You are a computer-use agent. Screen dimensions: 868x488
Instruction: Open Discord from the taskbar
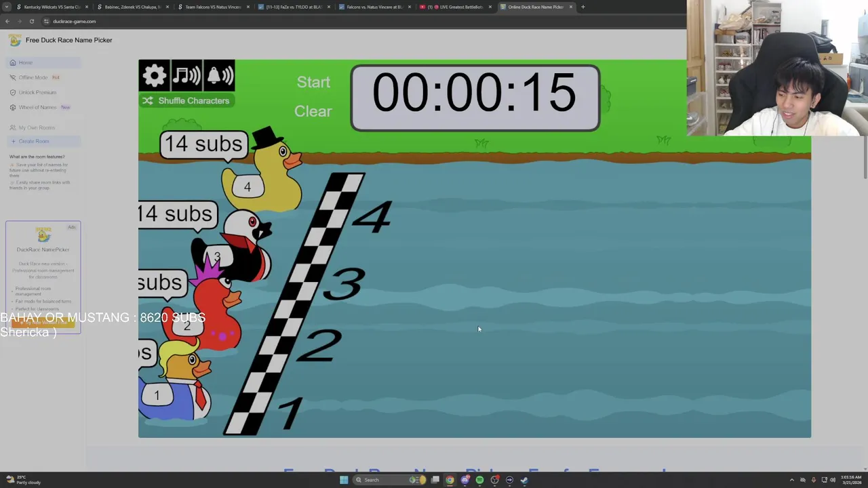point(465,480)
